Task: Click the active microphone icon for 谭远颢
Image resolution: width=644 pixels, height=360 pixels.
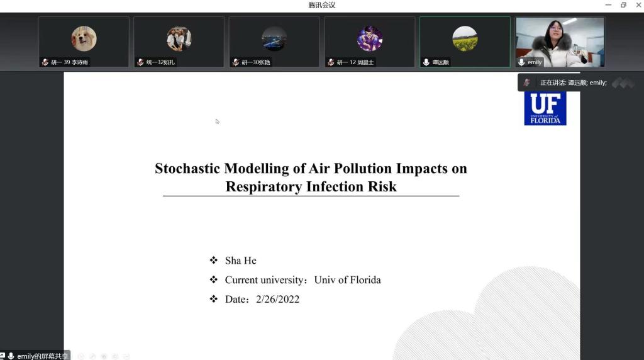Action: pos(426,62)
